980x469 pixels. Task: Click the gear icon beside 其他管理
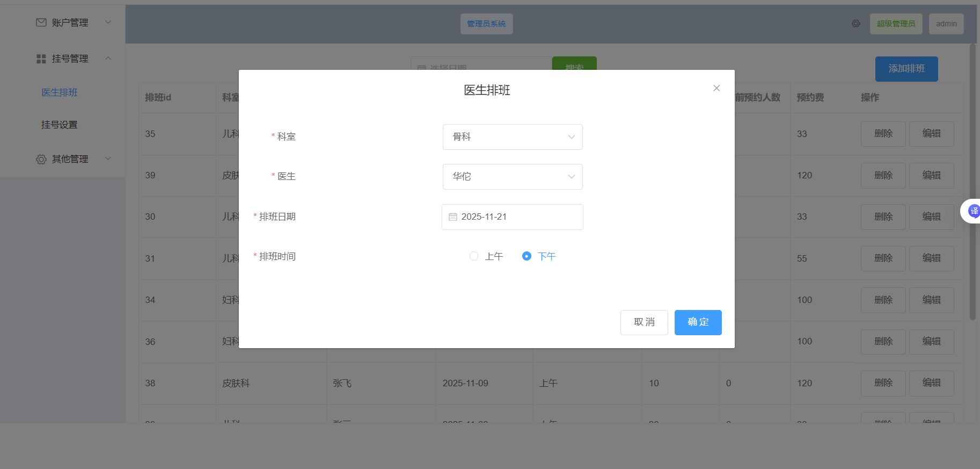coord(41,159)
